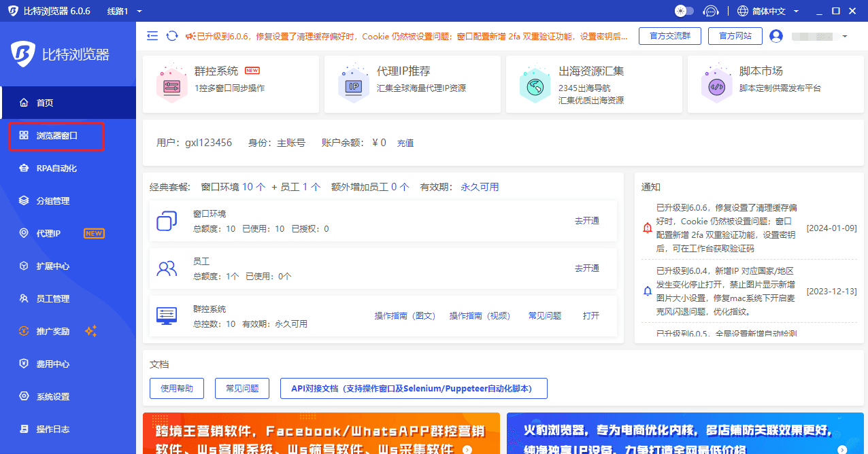Click 打开 in the 群控系统 row

591,316
